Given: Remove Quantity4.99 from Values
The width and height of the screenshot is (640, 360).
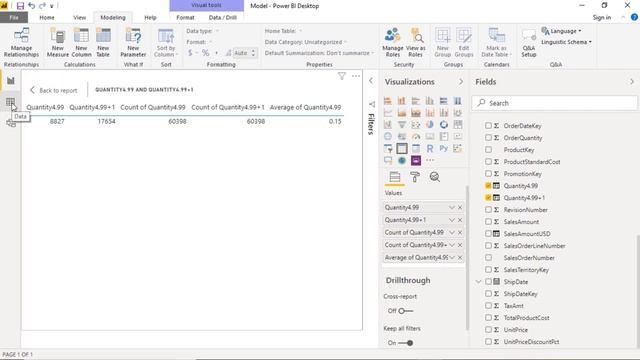Looking at the screenshot, I should [x=460, y=207].
